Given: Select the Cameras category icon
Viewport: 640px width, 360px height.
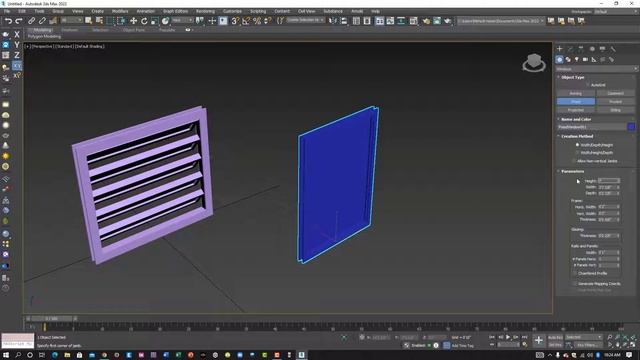Looking at the screenshot, I should pos(585,60).
